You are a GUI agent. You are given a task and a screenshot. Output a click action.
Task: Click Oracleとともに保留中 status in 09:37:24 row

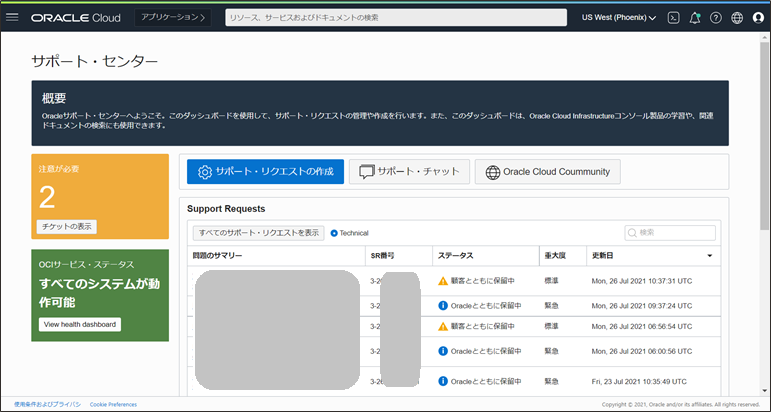coord(486,306)
